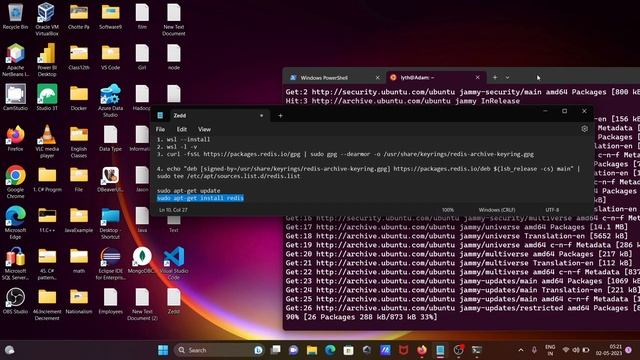Select the Azure Data Studio shortcut
The width and height of the screenshot is (640, 360).
(x=110, y=100)
